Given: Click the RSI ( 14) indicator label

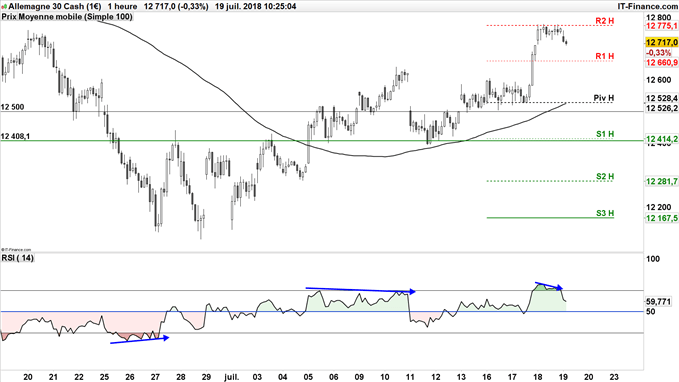Looking at the screenshot, I should (17, 258).
